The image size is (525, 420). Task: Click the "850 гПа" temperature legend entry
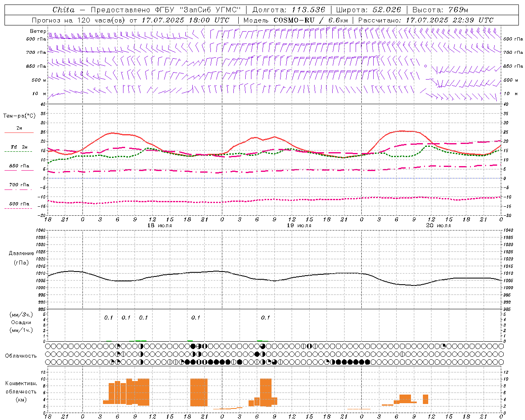click(x=19, y=166)
